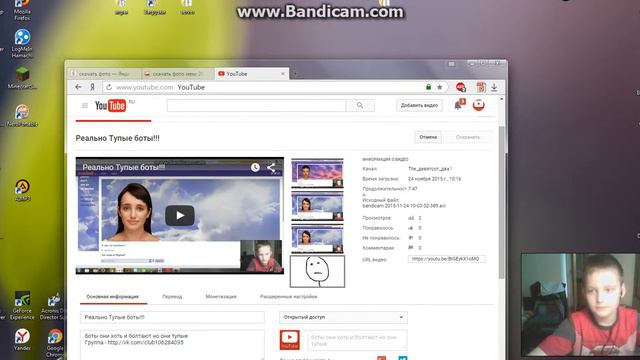Open Acronis Disk Director desktop icon
This screenshot has width=640, height=360.
53,306
